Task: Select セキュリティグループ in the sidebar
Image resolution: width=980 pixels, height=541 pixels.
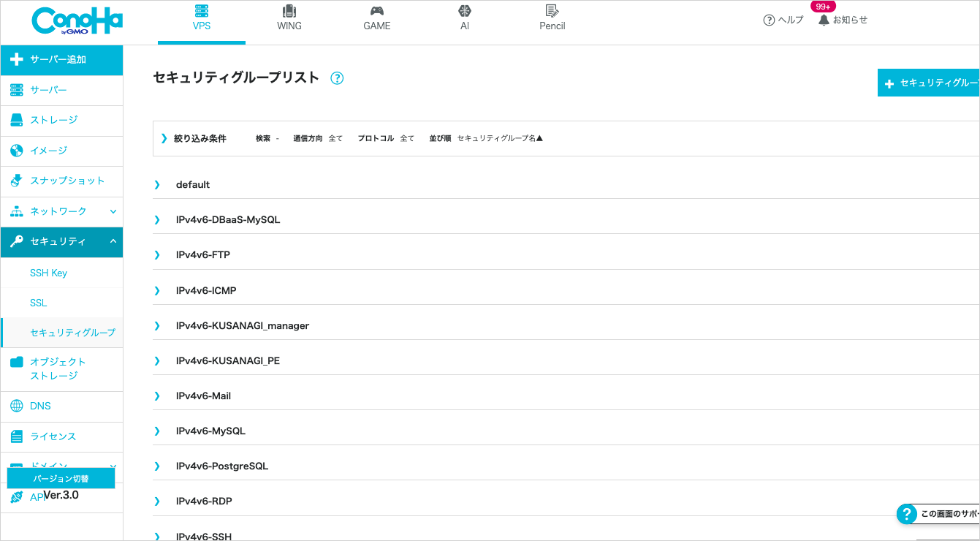Action: 72,333
